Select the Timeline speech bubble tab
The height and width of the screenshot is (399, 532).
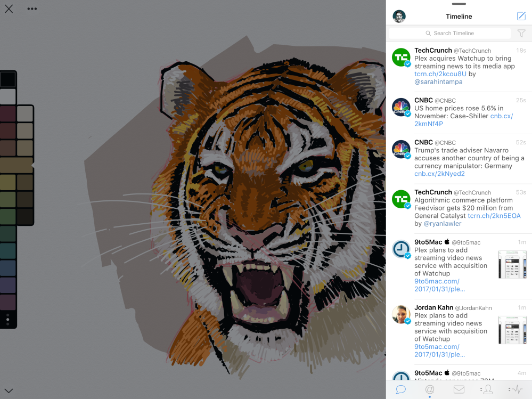401,389
